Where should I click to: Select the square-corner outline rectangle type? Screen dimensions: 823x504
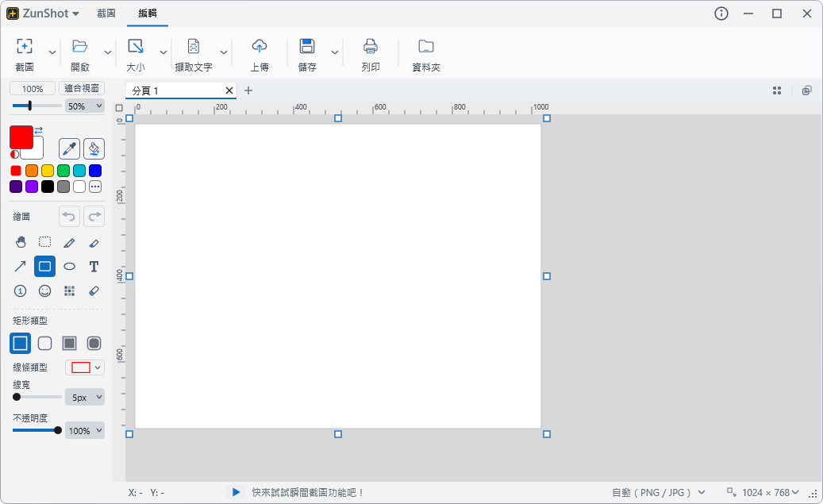pos(21,344)
